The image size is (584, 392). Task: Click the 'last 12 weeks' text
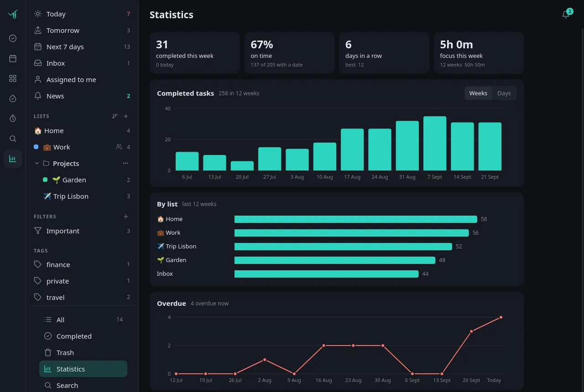pos(199,204)
